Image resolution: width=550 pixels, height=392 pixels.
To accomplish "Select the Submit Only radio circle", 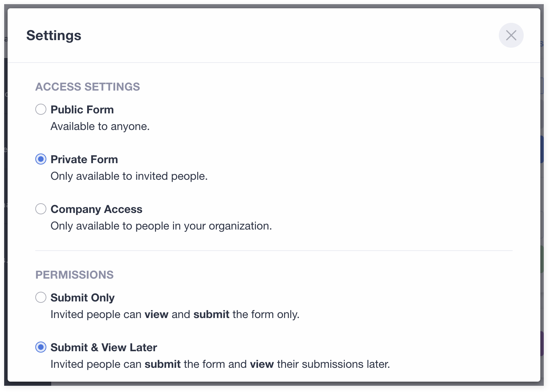I will pyautogui.click(x=41, y=297).
